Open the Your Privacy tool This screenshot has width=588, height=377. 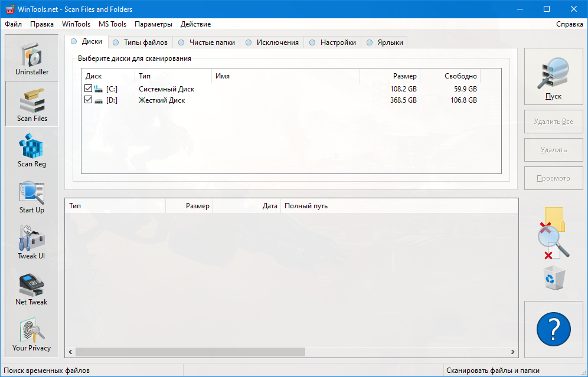point(32,335)
